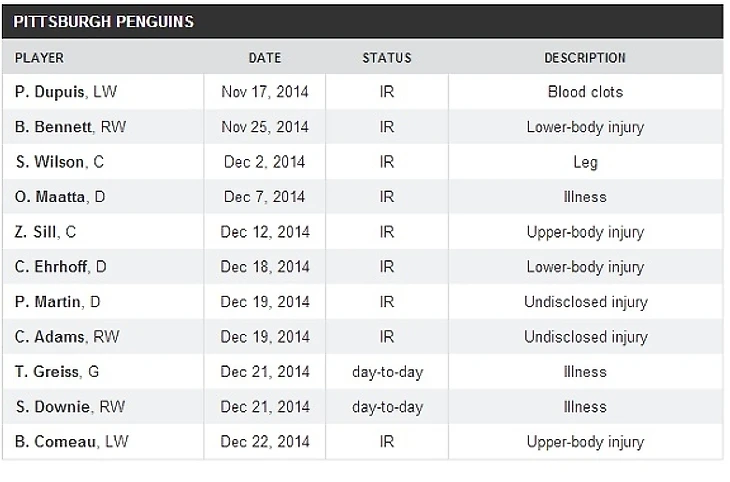Select the DESCRIPTION column header
This screenshot has width=730, height=482.
[x=585, y=58]
